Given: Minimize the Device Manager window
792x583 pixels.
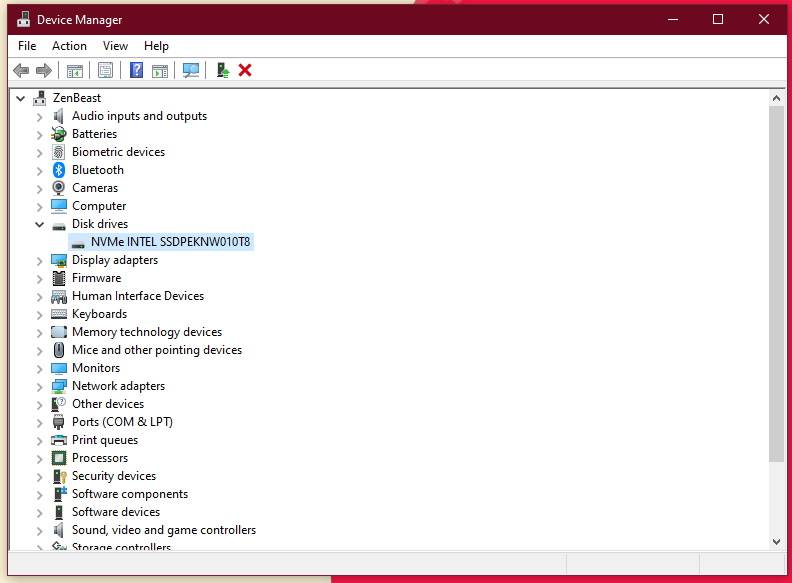Looking at the screenshot, I should (x=673, y=19).
